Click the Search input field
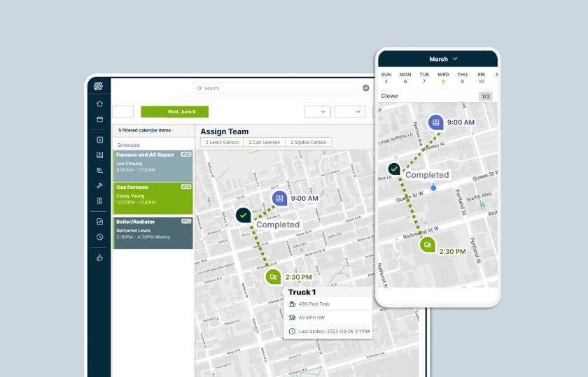The width and height of the screenshot is (588, 377). tap(274, 88)
